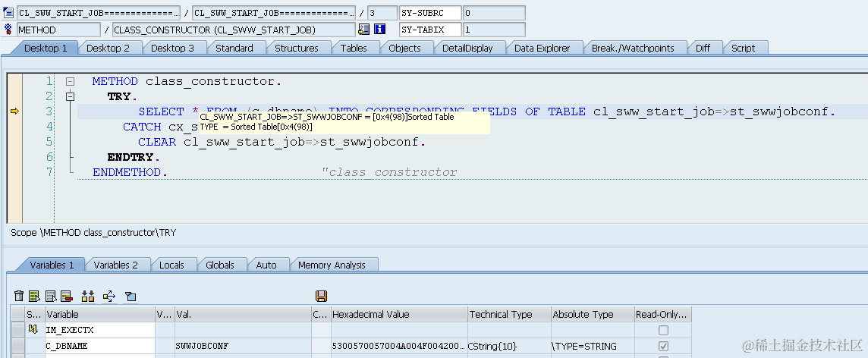
Task: Open the Structures tab
Action: [x=297, y=48]
